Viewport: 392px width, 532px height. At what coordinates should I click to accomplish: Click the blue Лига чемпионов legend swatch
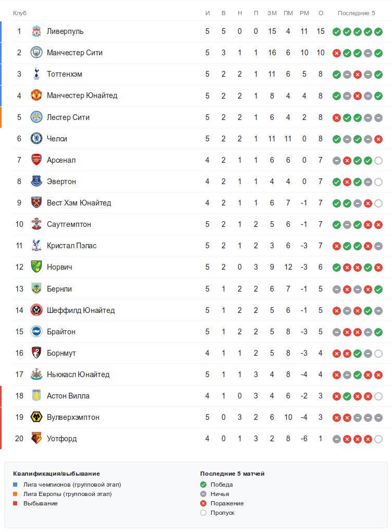15,485
